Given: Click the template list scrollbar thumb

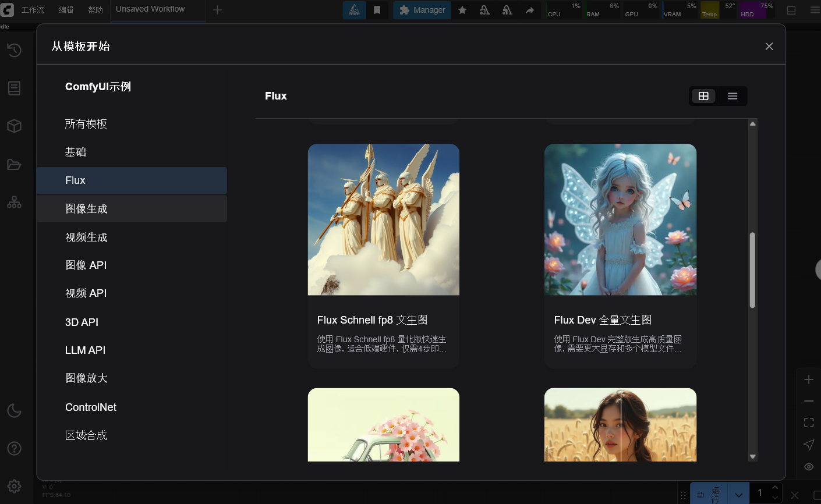Looking at the screenshot, I should (752, 270).
